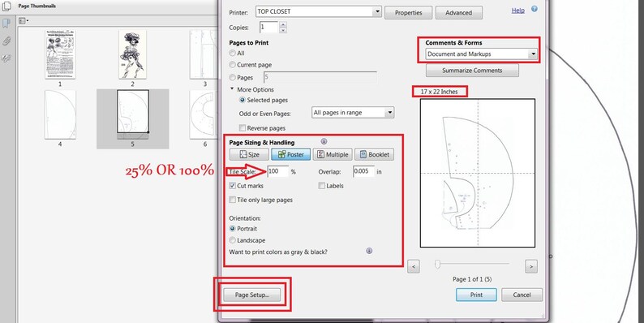Uncheck the Cut marks checkbox
This screenshot has width=644, height=323.
233,186
